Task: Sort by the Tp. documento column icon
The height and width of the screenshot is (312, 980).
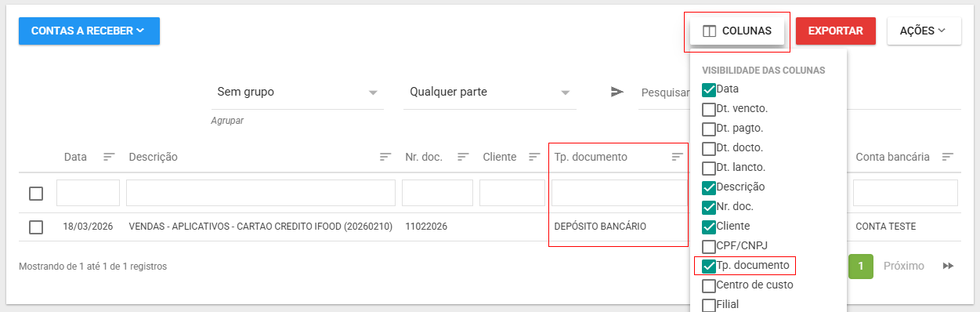Action: [x=678, y=157]
